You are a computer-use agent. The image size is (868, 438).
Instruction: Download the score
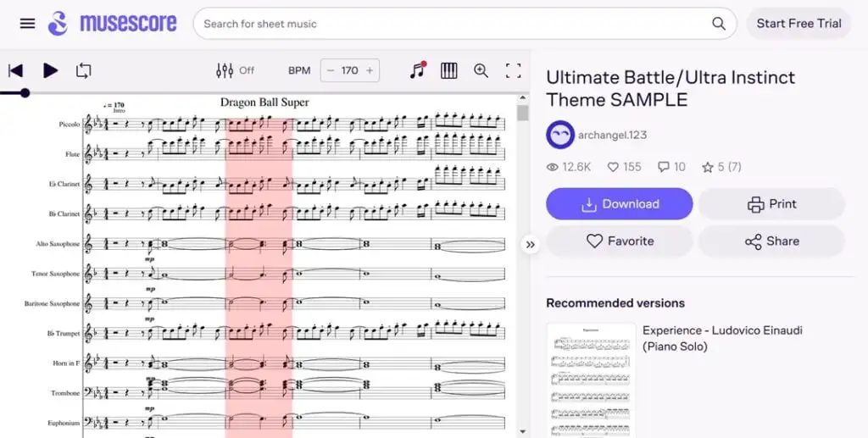coord(620,203)
